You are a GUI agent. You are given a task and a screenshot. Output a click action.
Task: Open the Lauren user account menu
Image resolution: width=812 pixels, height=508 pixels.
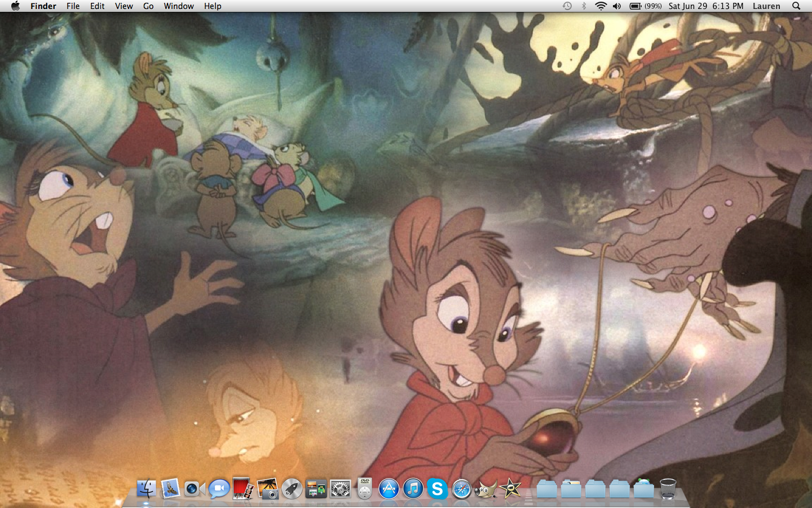point(766,6)
